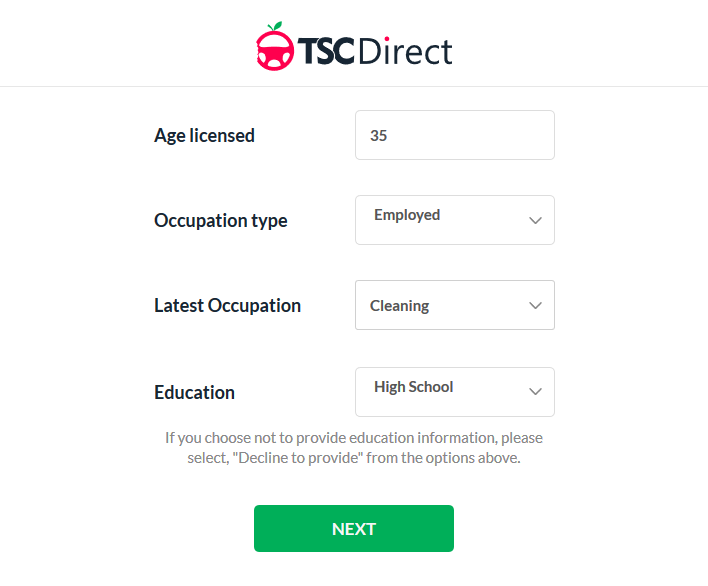The width and height of the screenshot is (708, 586).
Task: Click the Age licensed label
Action: click(x=204, y=135)
